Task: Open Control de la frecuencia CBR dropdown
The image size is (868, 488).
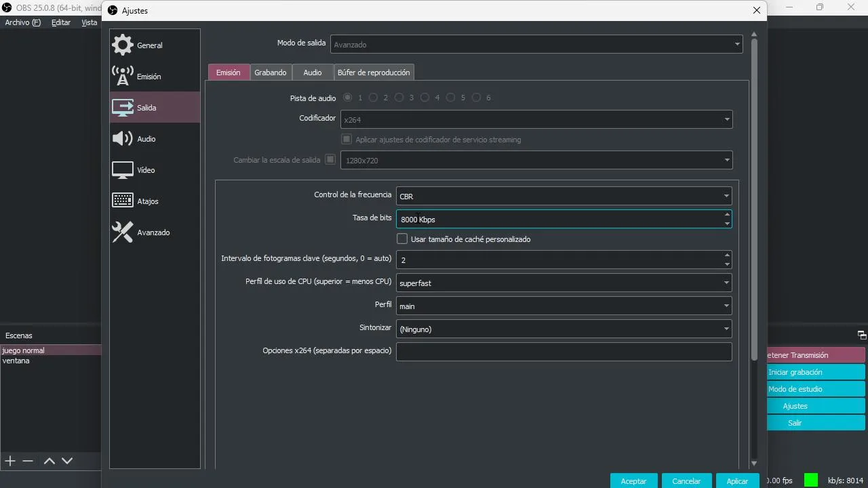Action: coord(564,196)
